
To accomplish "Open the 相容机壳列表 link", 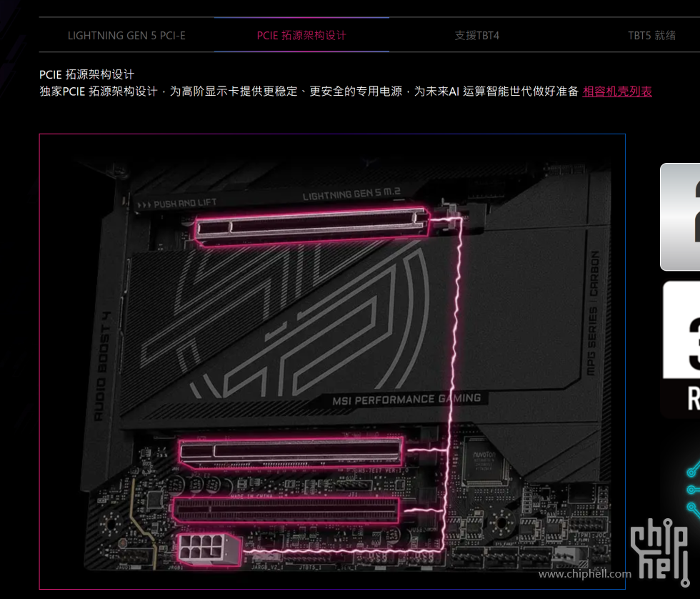I will coord(617,91).
